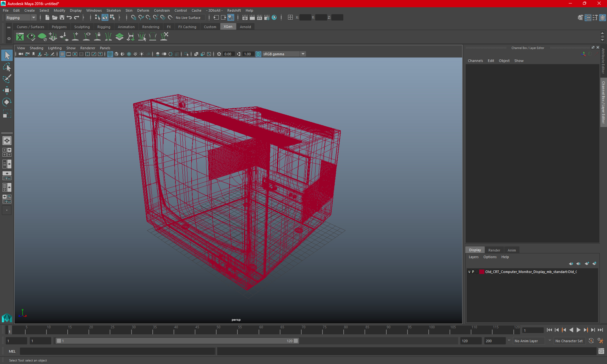
Task: Open the sRGB gamma dropdown
Action: [284, 54]
